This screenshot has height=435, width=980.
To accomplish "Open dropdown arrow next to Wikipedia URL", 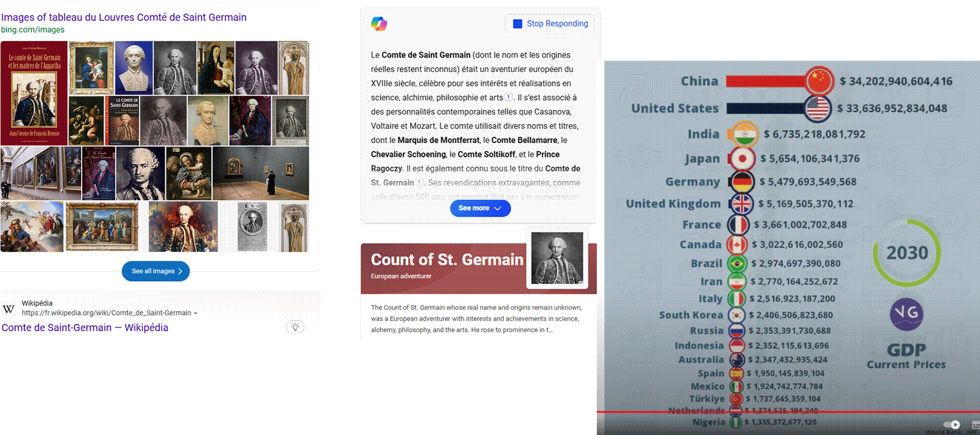I will pyautogui.click(x=196, y=313).
